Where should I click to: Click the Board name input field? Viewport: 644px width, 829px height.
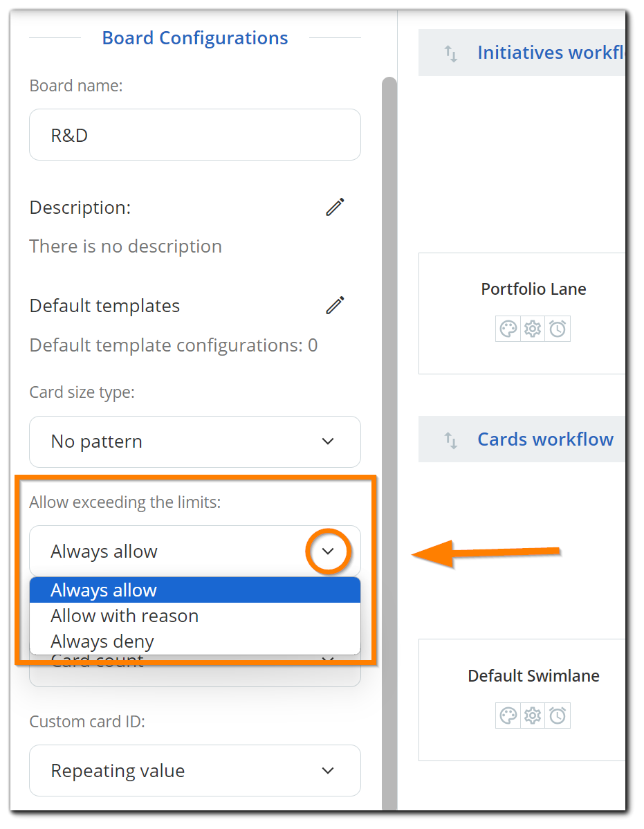pos(195,135)
